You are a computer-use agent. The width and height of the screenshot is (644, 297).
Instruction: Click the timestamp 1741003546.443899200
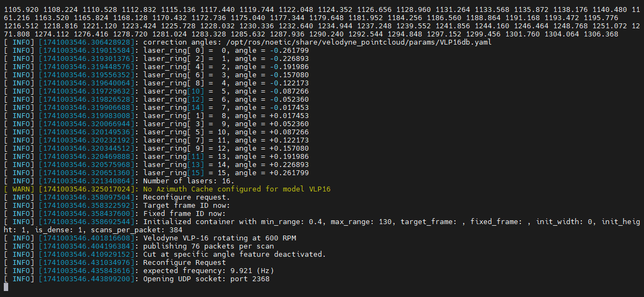87,279
